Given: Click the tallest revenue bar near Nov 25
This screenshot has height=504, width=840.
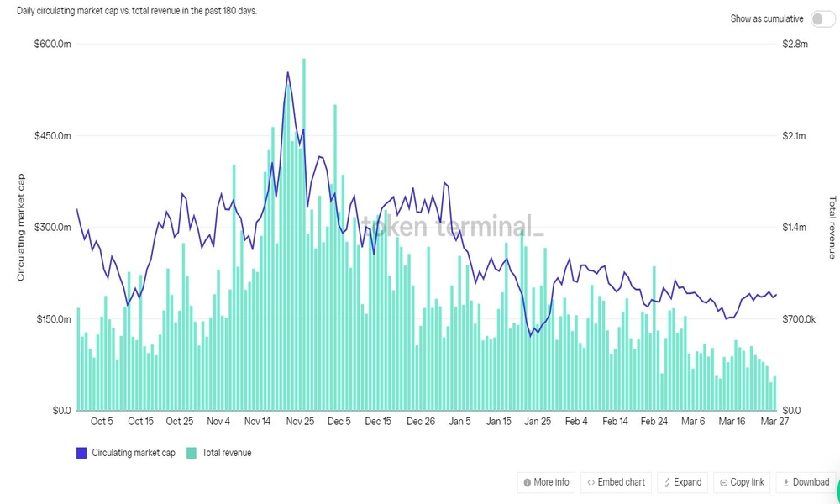Looking at the screenshot, I should point(304,234).
